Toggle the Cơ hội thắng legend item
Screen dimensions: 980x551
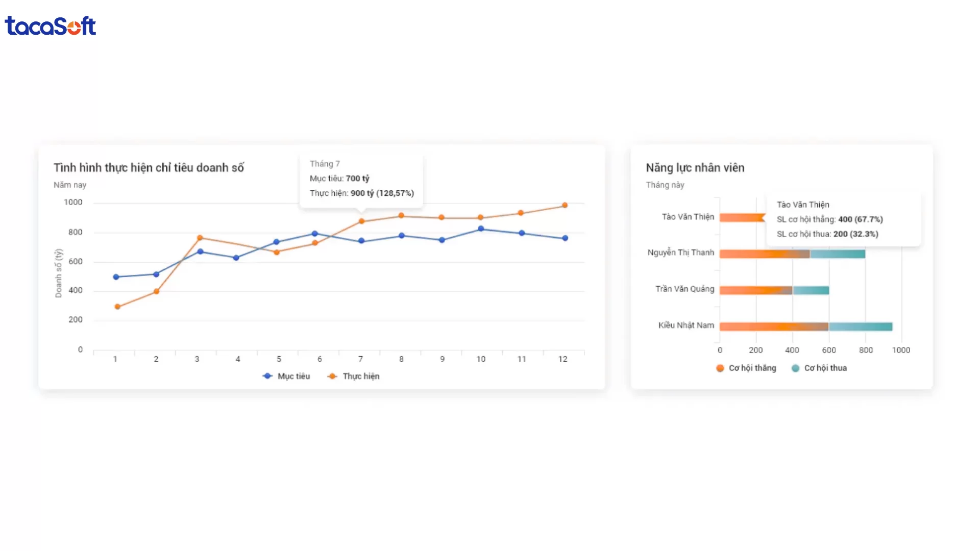746,368
